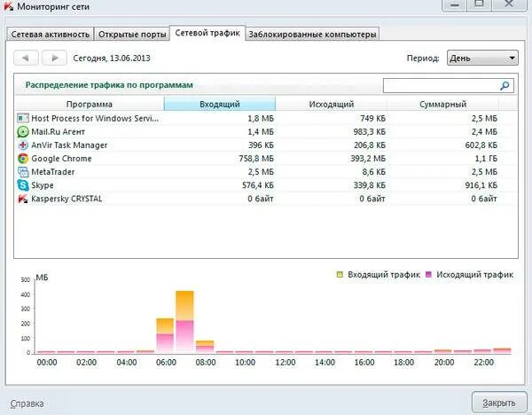The height and width of the screenshot is (415, 532).
Task: Go to the next day with forward arrow
Action: point(54,58)
